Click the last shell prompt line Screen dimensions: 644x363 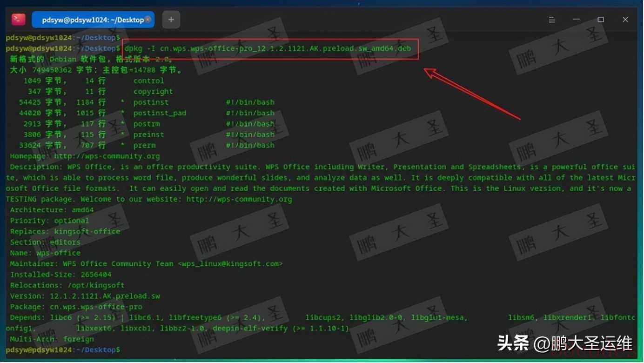(x=63, y=350)
